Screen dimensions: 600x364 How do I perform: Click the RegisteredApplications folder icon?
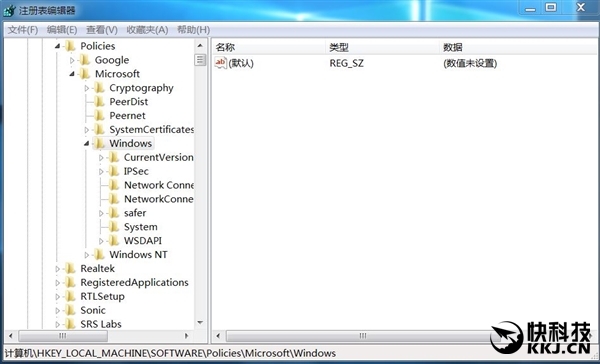70,282
